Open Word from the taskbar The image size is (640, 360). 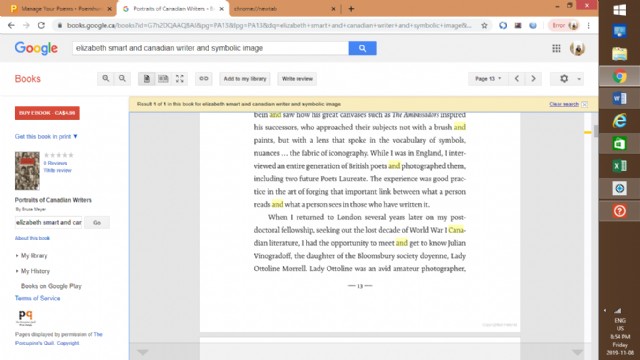click(x=620, y=98)
